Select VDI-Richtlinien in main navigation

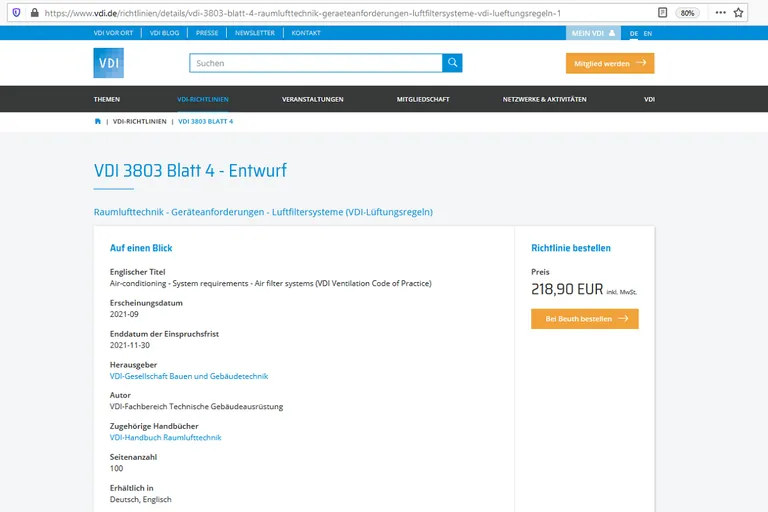click(203, 99)
